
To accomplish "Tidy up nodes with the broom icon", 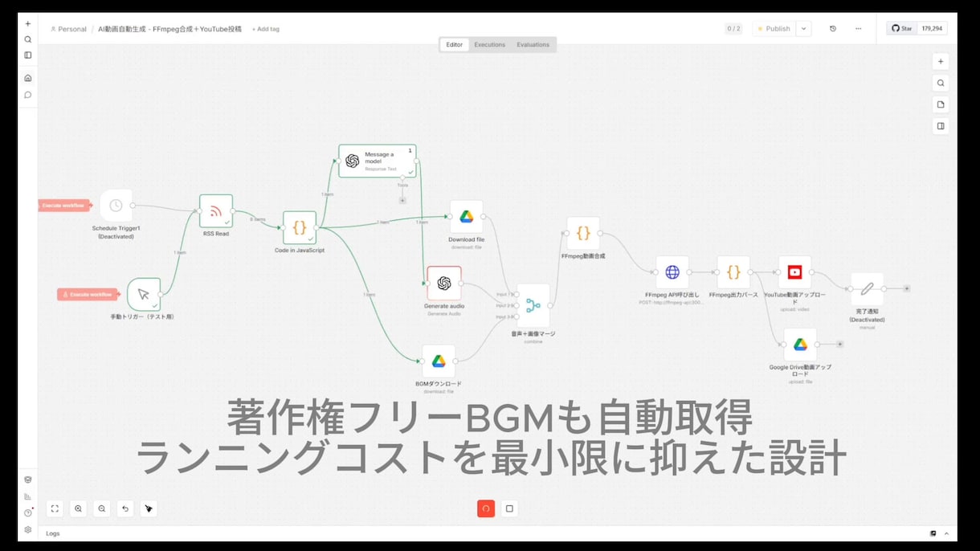I will [149, 508].
